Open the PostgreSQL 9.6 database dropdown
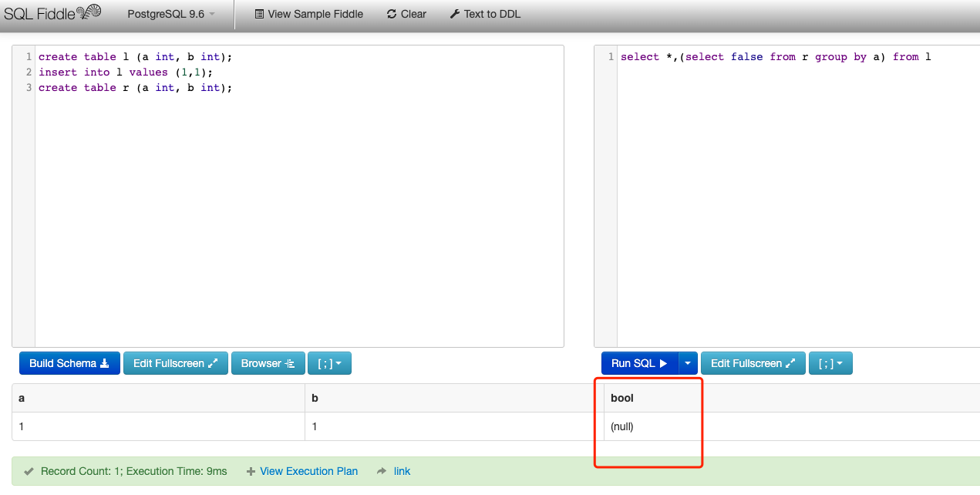This screenshot has height=495, width=980. tap(172, 14)
